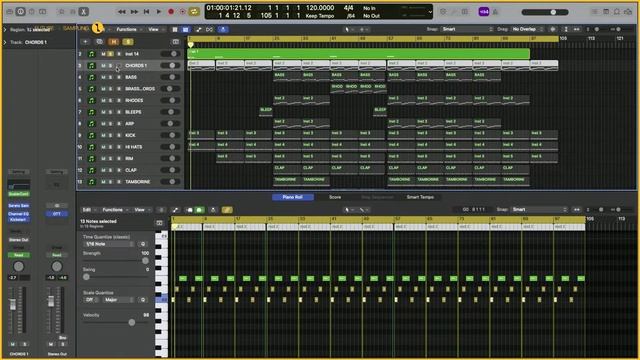Open the Channel EQ plug-in slot

(x=18, y=214)
